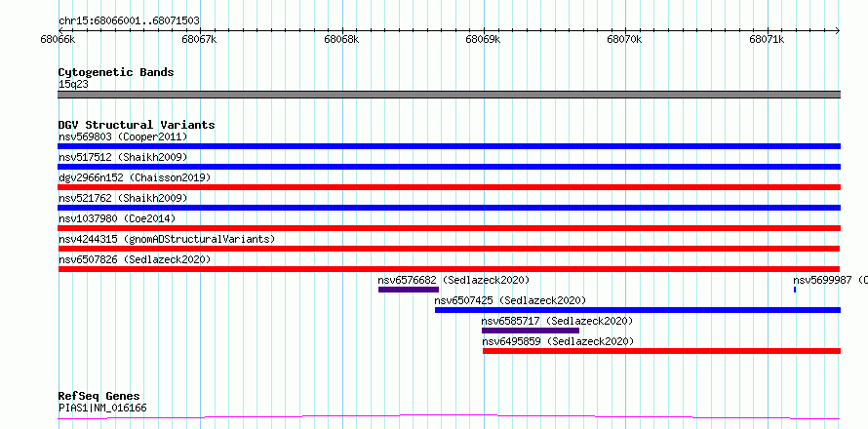Screen dimensions: 868x429
Task: Click the small blue nsv5699987 variant marker
Action: (795, 290)
